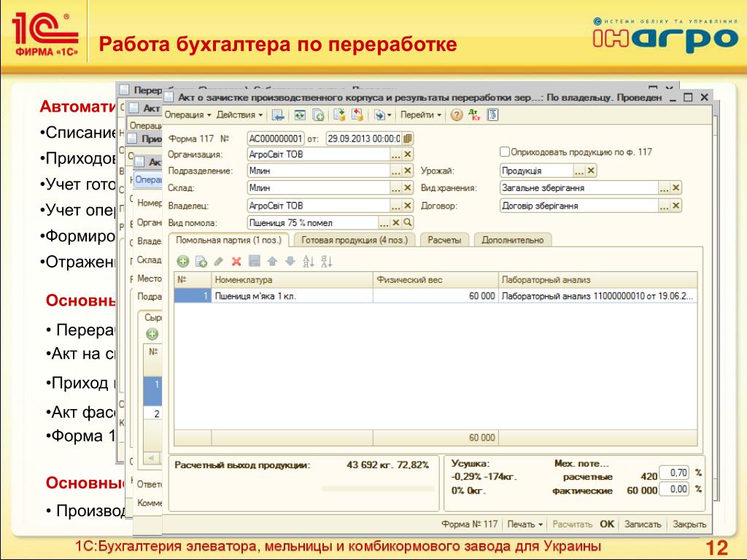Click the document report icon at toolbar end

tap(492, 114)
